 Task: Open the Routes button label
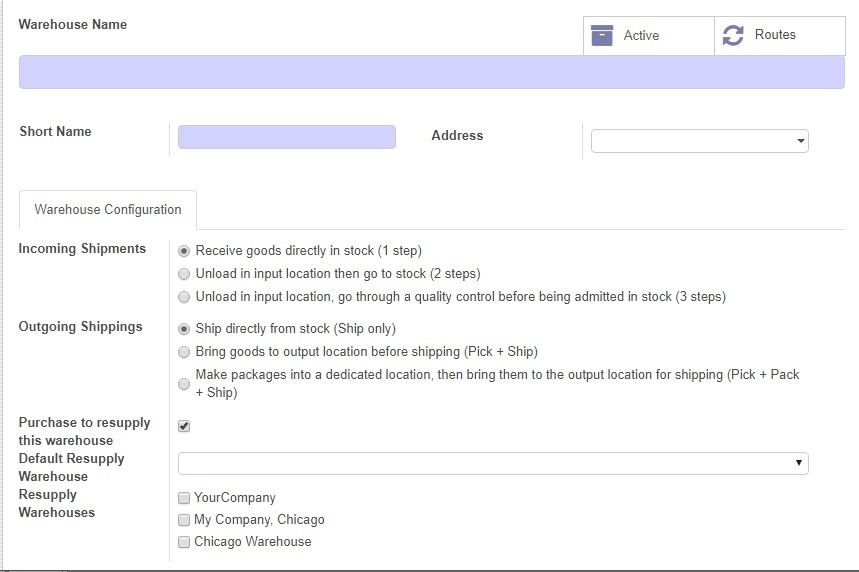(775, 35)
